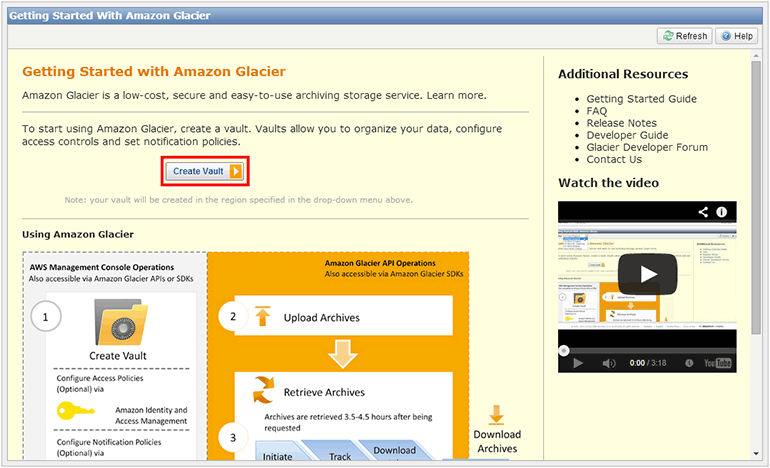The image size is (770, 468).
Task: Open Help from the top toolbar
Action: [x=736, y=36]
